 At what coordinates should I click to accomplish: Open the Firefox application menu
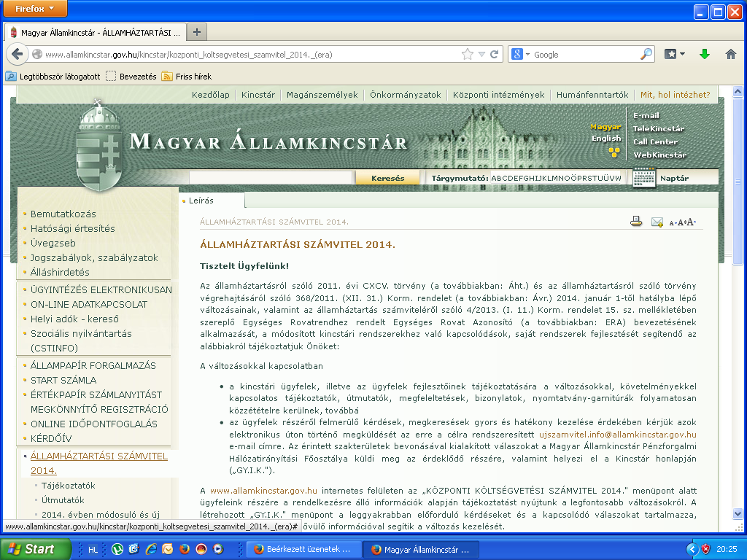point(35,9)
